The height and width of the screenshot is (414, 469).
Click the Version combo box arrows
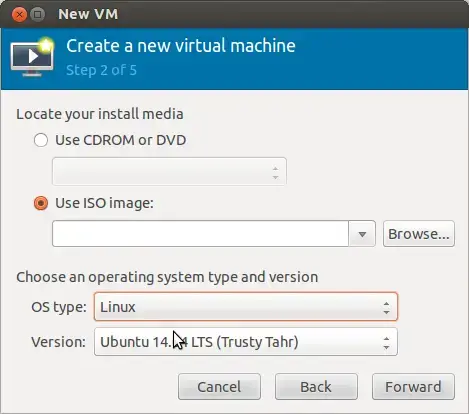[386, 343]
